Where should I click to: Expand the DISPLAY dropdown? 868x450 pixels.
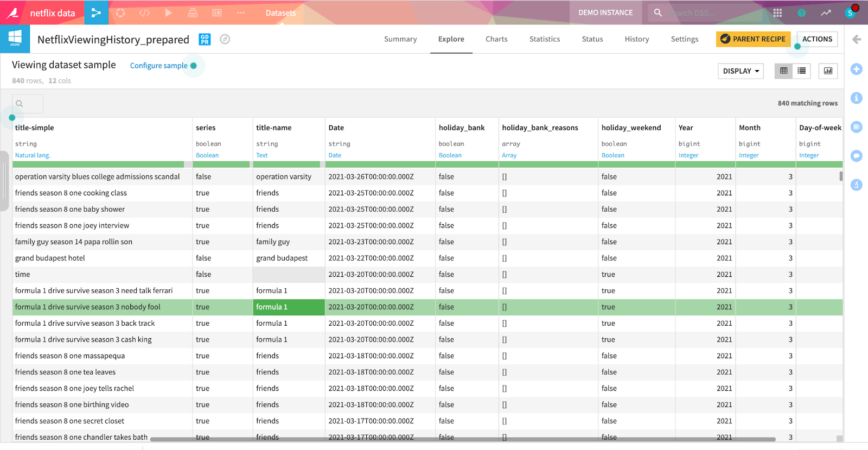pyautogui.click(x=741, y=71)
